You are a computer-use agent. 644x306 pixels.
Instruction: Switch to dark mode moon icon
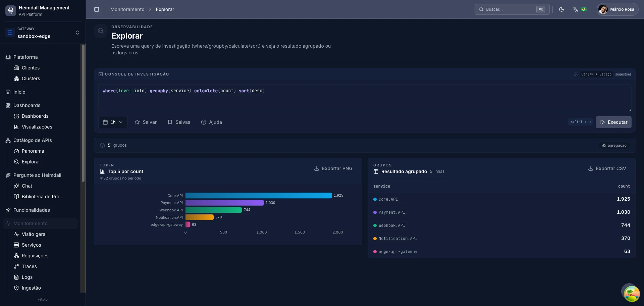pos(561,9)
